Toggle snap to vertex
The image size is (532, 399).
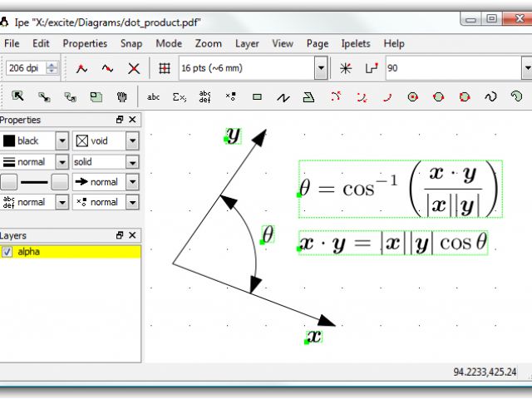coord(81,68)
